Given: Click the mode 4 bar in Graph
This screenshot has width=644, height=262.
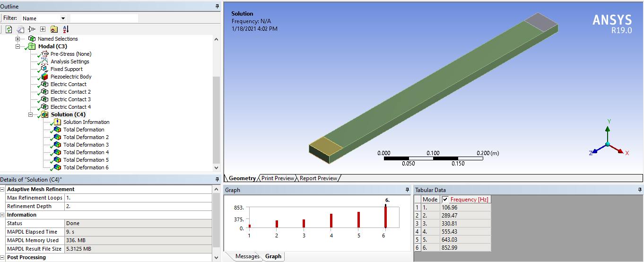Looking at the screenshot, I should point(331,221).
